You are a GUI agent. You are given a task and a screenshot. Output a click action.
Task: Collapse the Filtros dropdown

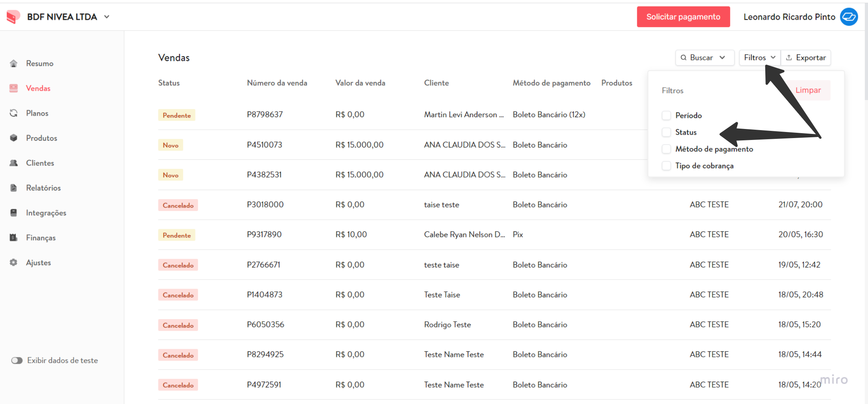click(759, 58)
